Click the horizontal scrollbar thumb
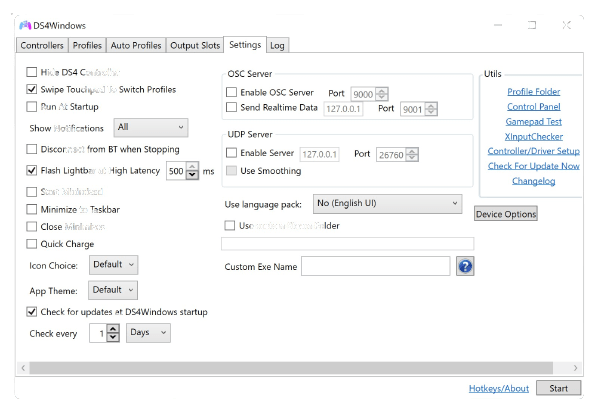 [x=291, y=368]
